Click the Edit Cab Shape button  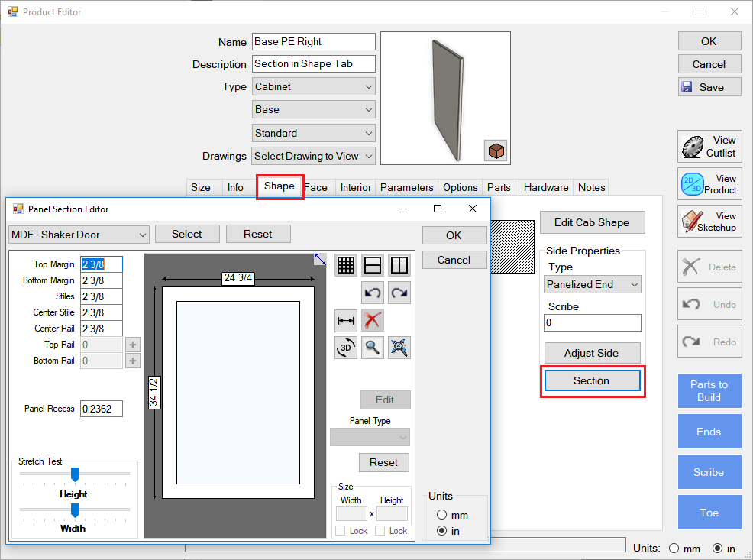pos(592,222)
